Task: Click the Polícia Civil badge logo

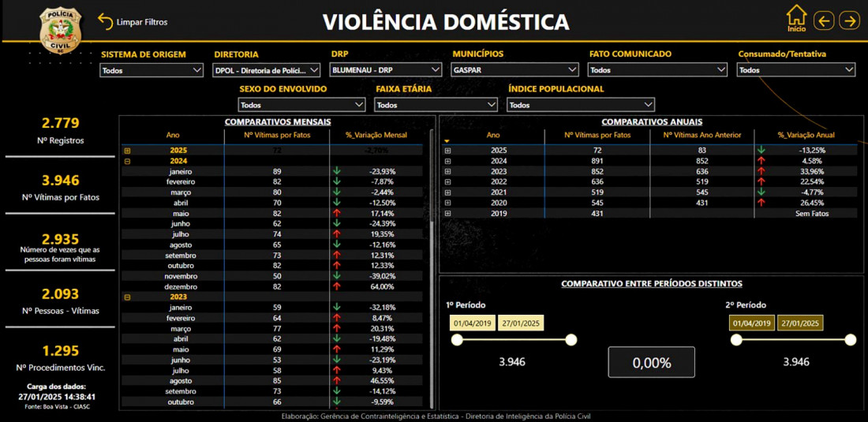Action: 60,31
